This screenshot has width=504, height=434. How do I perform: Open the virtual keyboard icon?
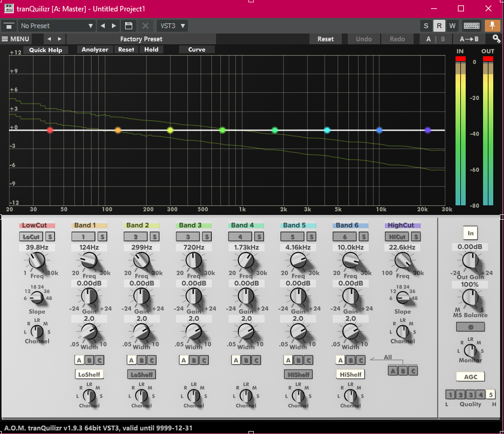click(472, 26)
